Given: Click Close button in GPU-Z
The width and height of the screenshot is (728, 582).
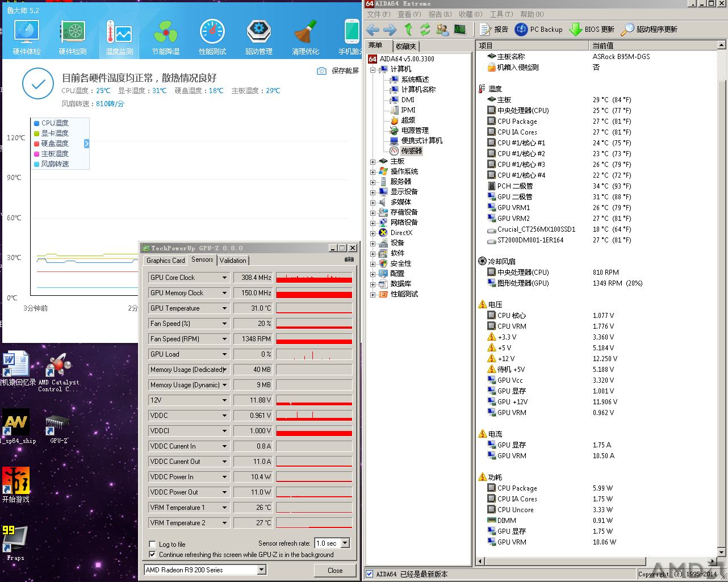Looking at the screenshot, I should click(x=335, y=571).
